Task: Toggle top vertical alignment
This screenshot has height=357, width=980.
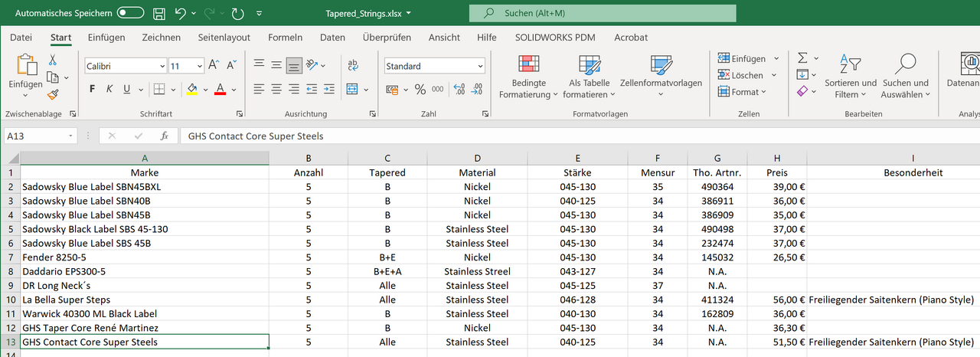Action: click(259, 66)
